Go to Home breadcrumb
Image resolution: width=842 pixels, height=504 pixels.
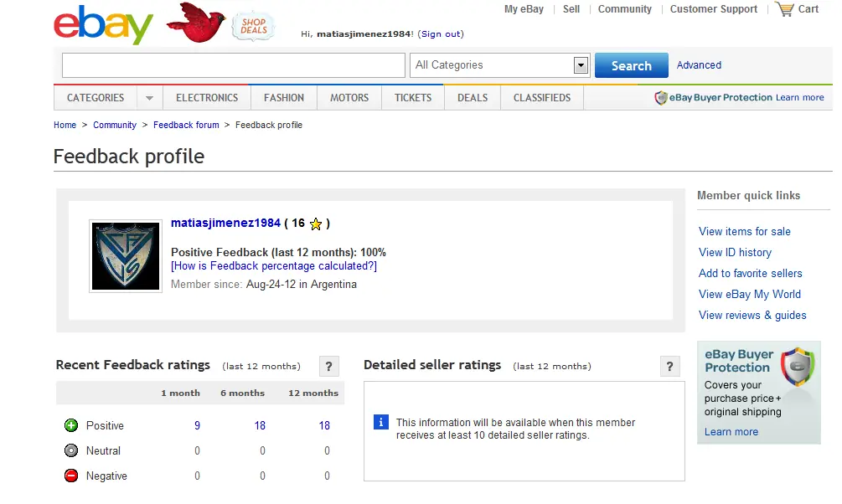tap(65, 125)
